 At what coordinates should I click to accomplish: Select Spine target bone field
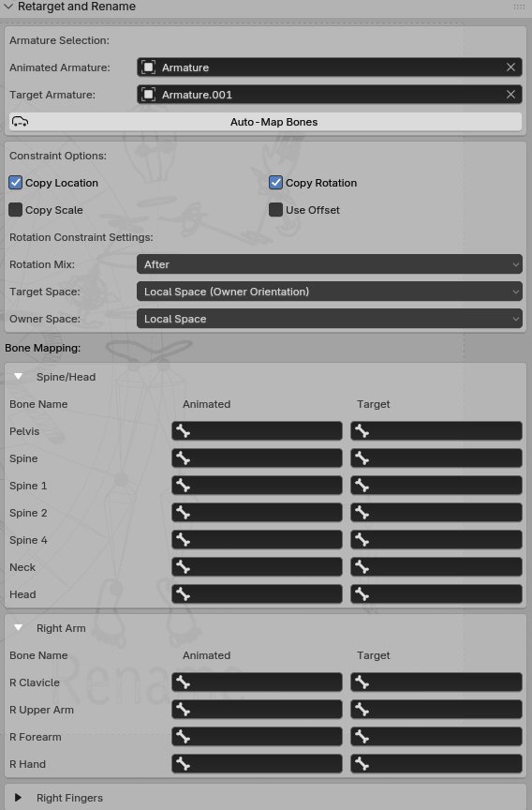436,458
